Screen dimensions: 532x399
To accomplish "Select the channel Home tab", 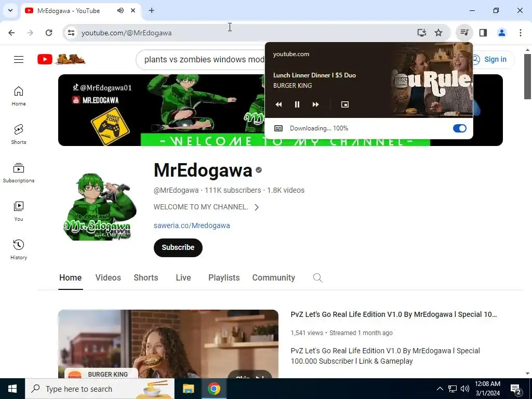I will point(70,278).
